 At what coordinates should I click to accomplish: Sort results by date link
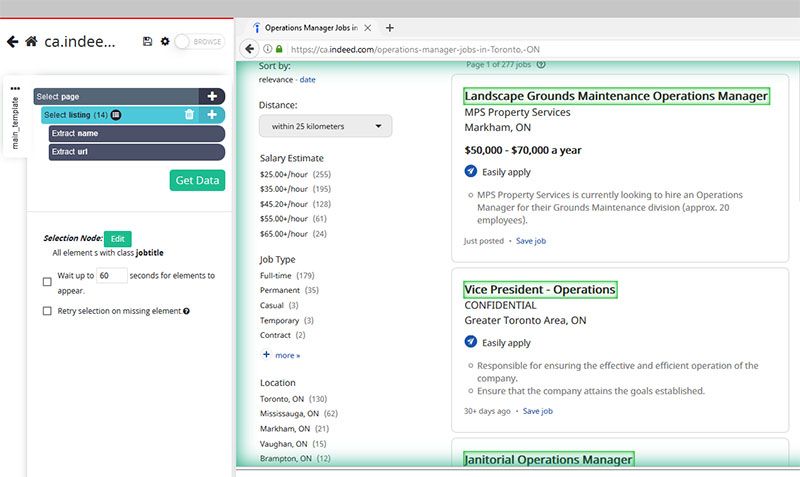click(307, 80)
